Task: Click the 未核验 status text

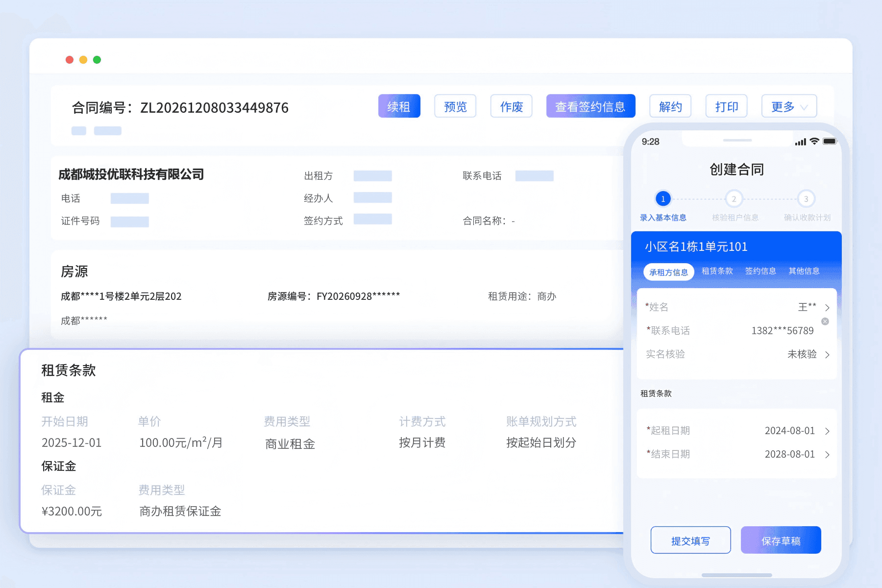Action: [x=802, y=354]
